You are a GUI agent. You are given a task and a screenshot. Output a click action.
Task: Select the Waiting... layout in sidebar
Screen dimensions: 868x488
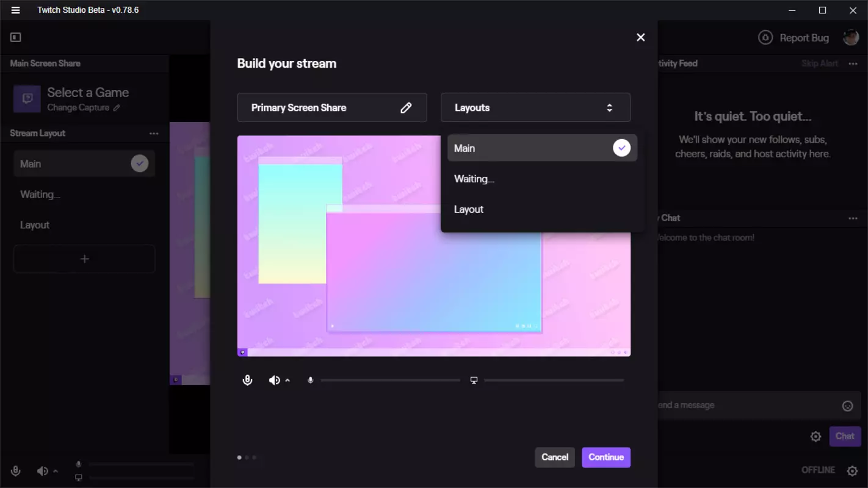[84, 195]
